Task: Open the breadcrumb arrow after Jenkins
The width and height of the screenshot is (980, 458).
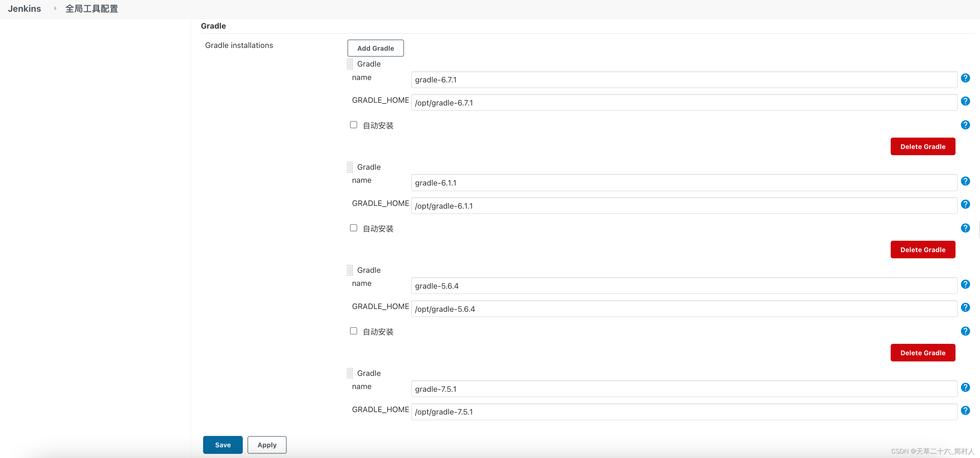Action: pos(55,8)
